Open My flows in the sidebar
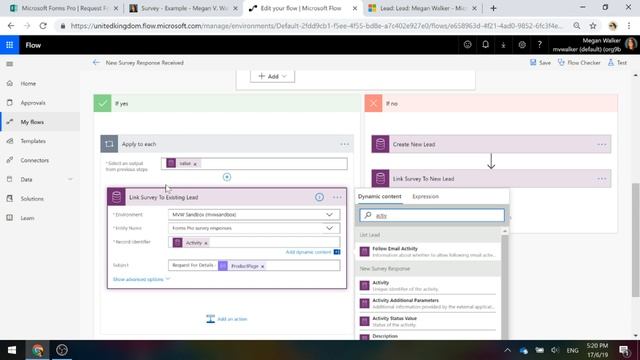Viewport: 640px width, 360px height. click(40, 122)
